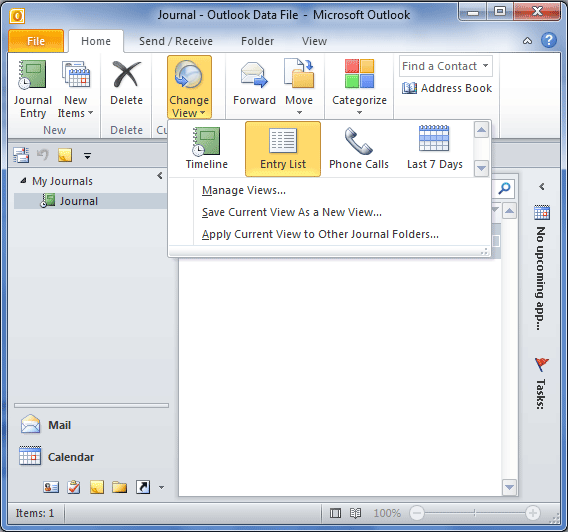The image size is (568, 532).
Task: Apply Current View to Other Journal Folders
Action: coord(320,234)
